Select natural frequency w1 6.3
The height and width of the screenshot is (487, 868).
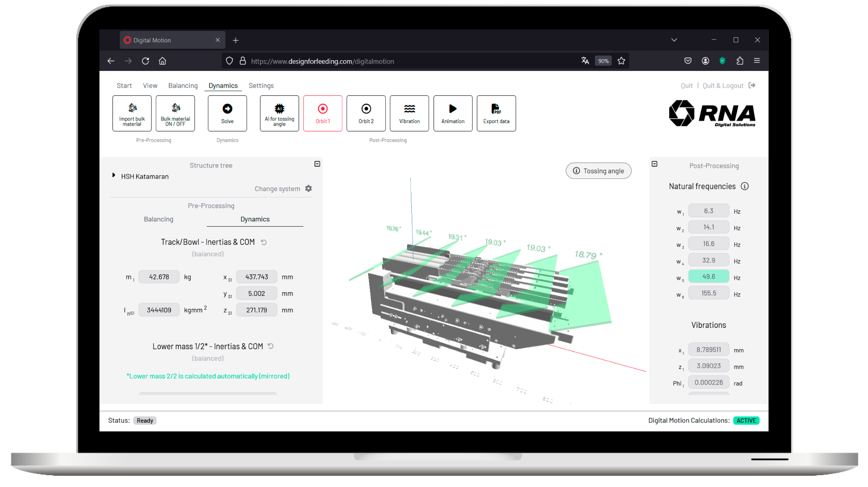point(709,211)
